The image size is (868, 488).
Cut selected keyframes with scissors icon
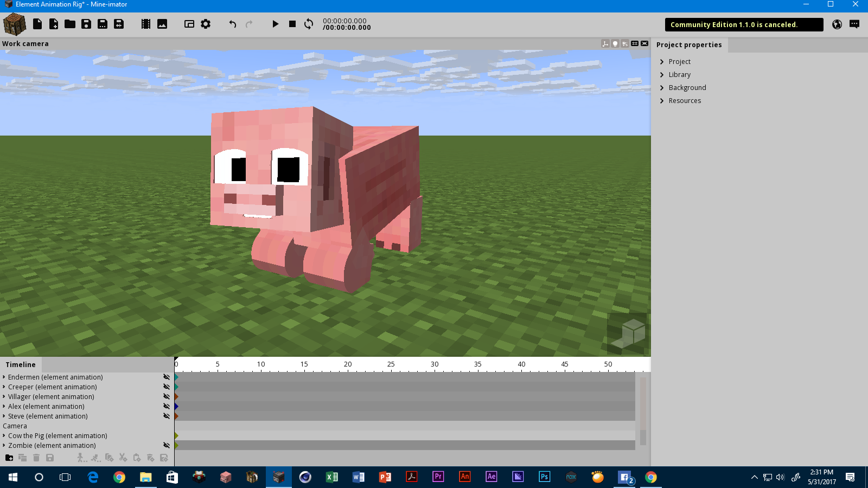click(x=123, y=458)
